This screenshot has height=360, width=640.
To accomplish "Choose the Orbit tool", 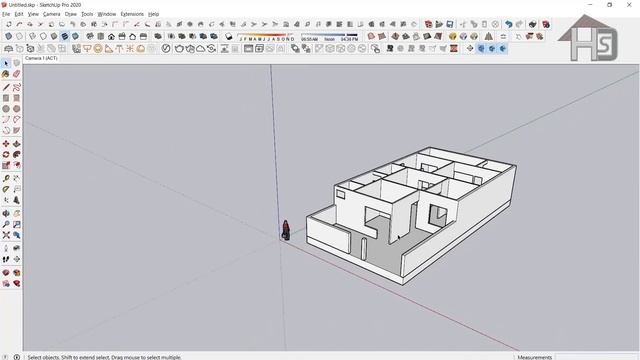I will pos(6,213).
